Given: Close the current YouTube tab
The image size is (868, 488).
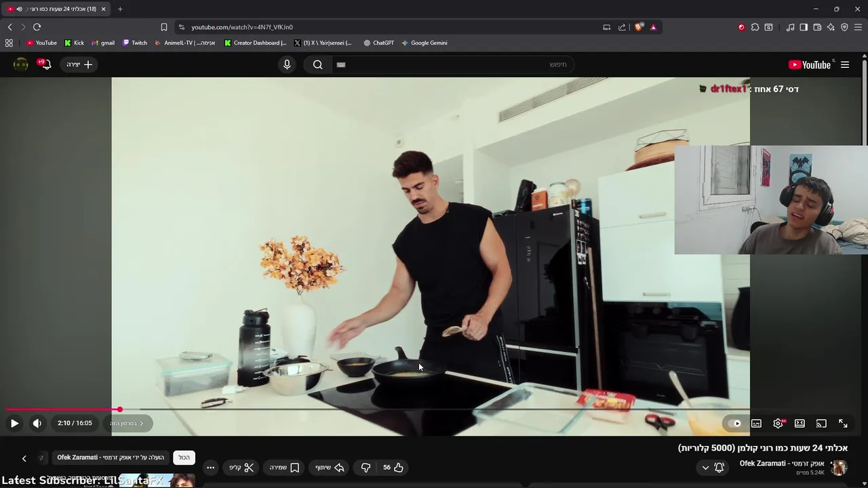Looking at the screenshot, I should (x=103, y=9).
